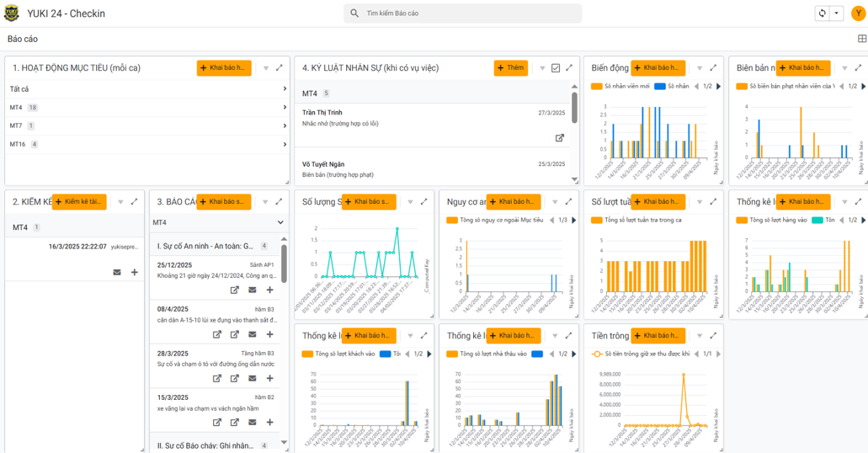Click the 'Thêm' button
868x453 pixels.
click(510, 68)
